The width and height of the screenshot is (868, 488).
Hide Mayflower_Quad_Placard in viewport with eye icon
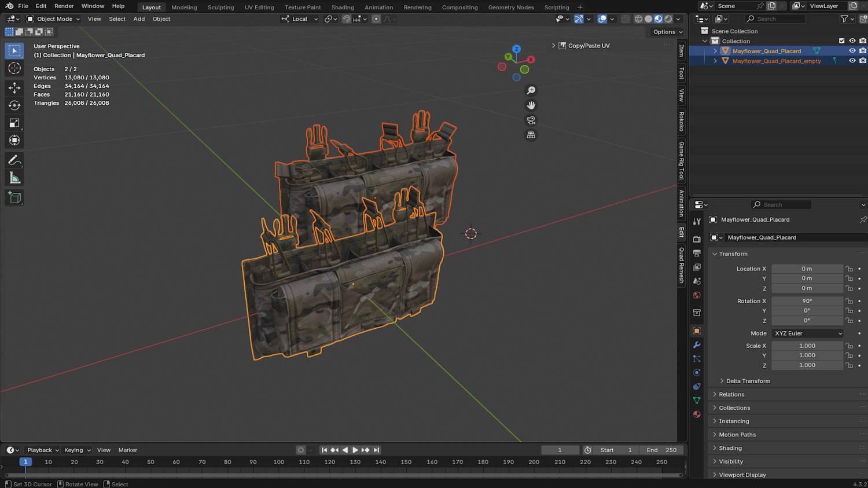[x=852, y=51]
